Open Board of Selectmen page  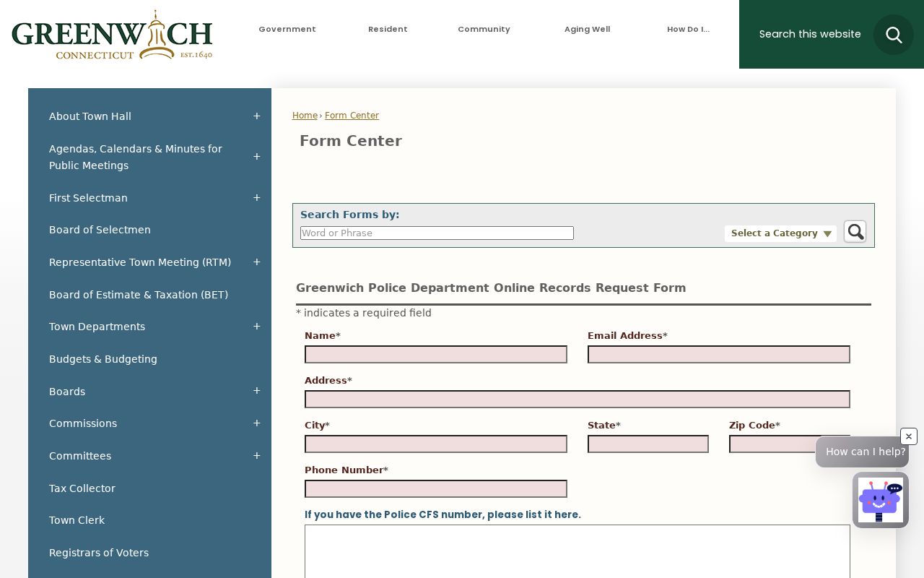click(x=100, y=230)
